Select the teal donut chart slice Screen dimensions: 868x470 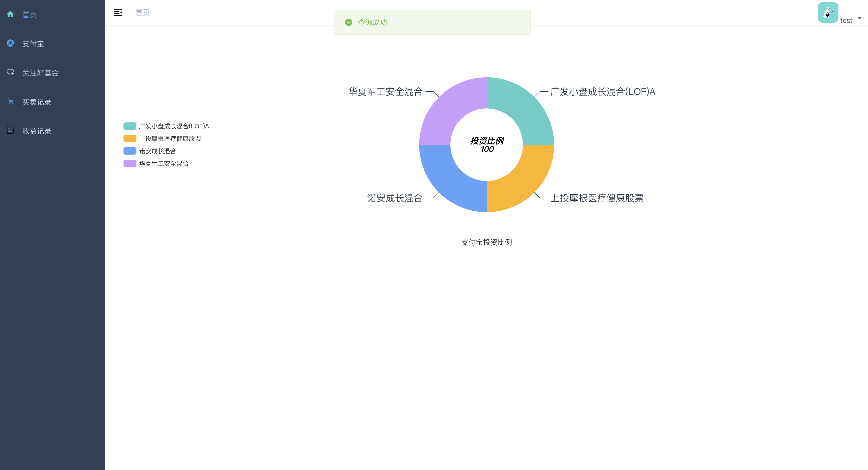[523, 108]
